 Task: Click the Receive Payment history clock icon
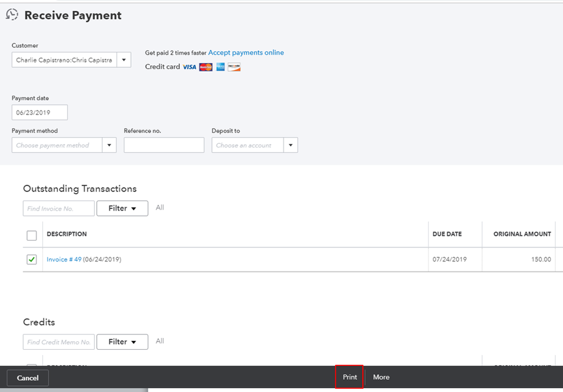point(12,15)
